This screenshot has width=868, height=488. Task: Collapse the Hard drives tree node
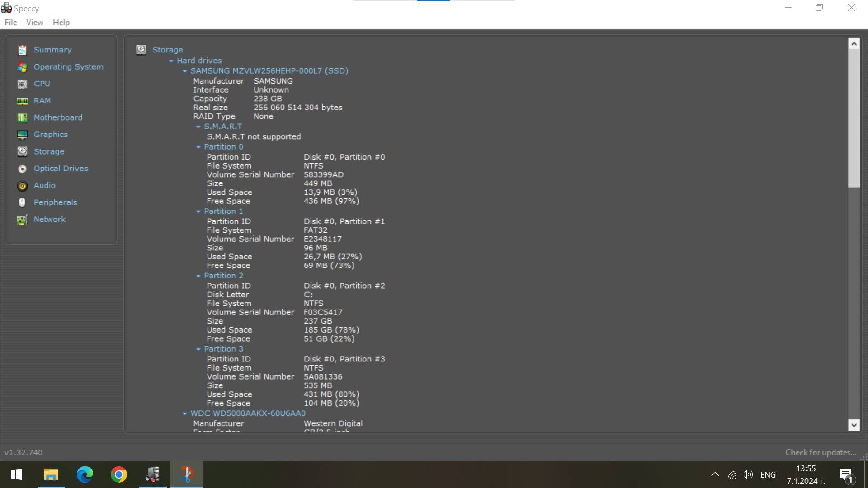pyautogui.click(x=171, y=61)
